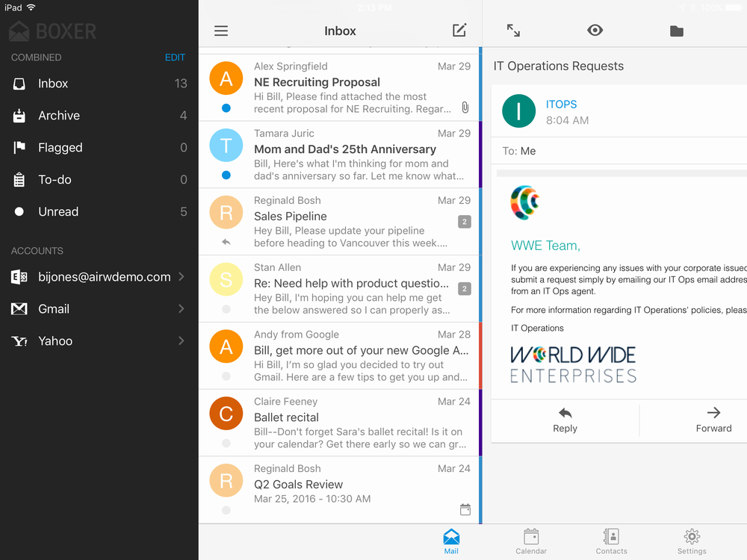Tap the ITOPS green avatar
This screenshot has height=560, width=747.
pos(519,111)
